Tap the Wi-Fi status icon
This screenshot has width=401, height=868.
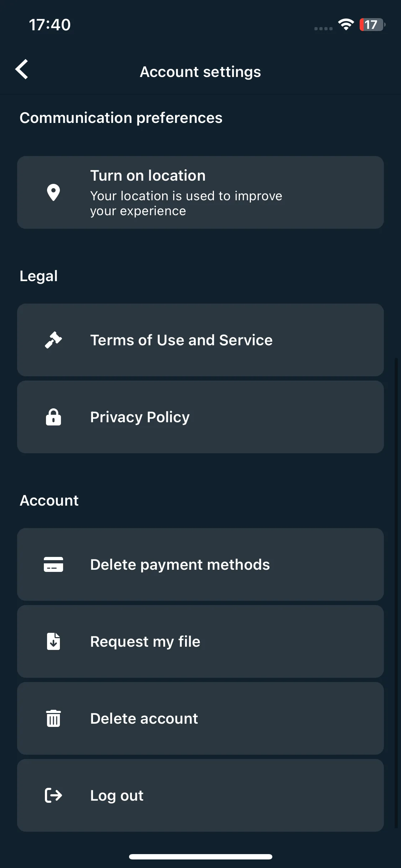click(346, 24)
